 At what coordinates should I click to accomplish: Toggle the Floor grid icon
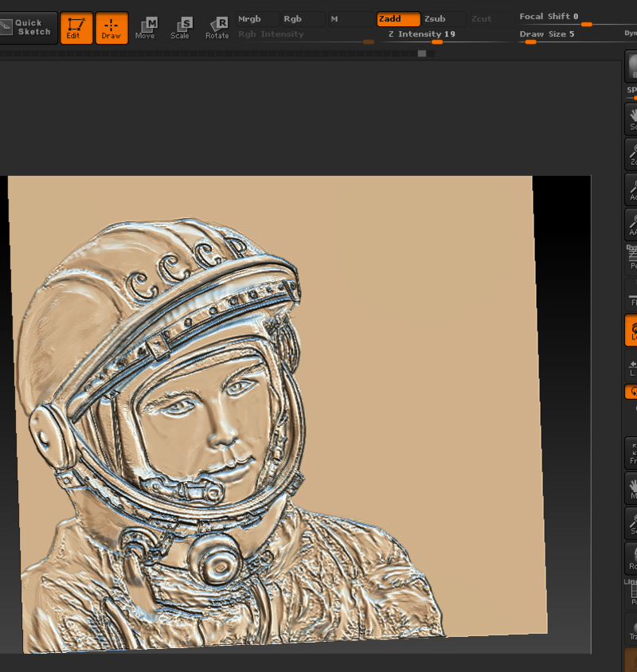[x=632, y=294]
